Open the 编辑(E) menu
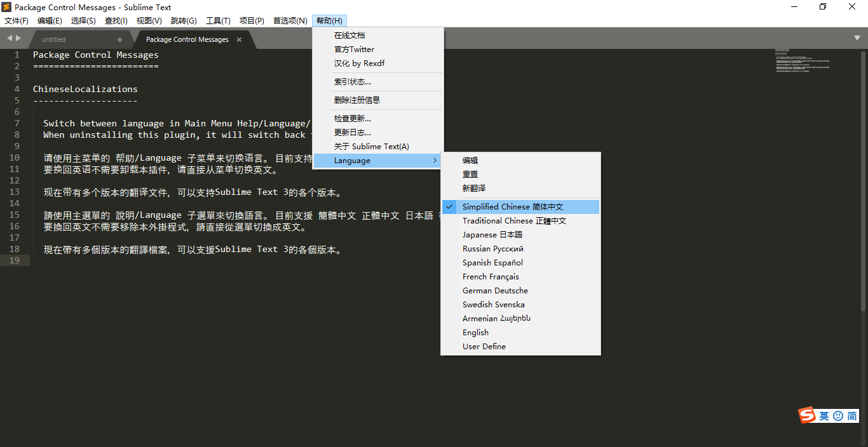868x447 pixels. point(50,21)
